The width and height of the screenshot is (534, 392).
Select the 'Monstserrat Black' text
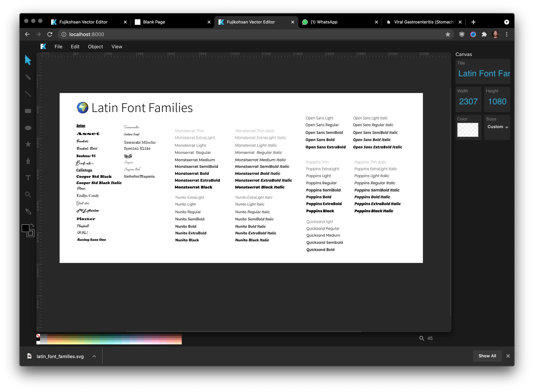[x=193, y=187]
